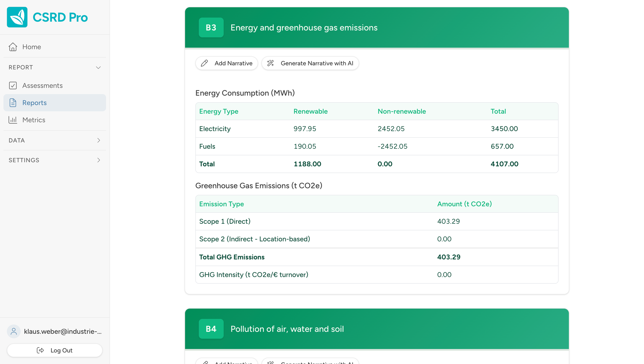Click the pencil icon beside Add Narrative
This screenshot has width=644, height=364.
tap(204, 63)
